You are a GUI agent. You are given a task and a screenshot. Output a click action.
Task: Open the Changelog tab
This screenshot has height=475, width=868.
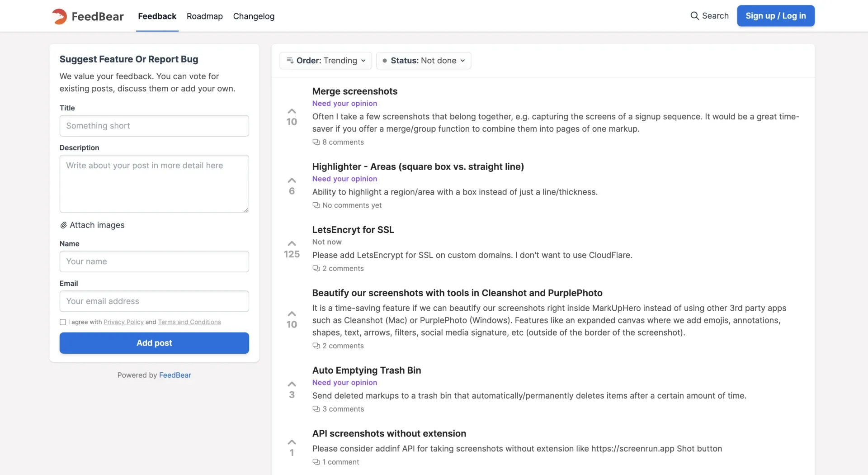[254, 16]
